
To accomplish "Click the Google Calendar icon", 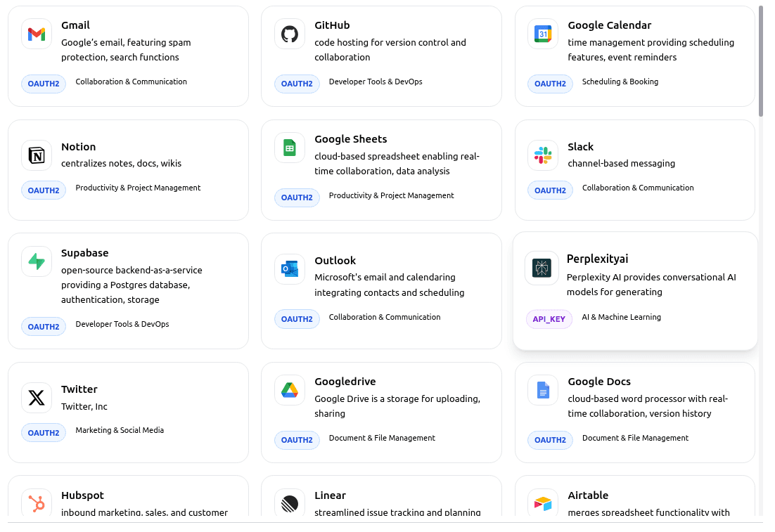I will click(x=542, y=33).
